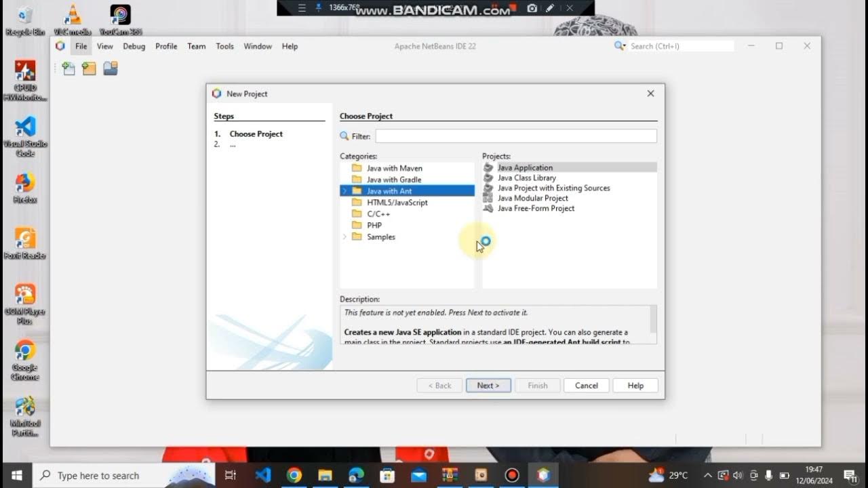Open VLC media player desktop shortcut
This screenshot has width=868, height=488.
click(x=71, y=20)
